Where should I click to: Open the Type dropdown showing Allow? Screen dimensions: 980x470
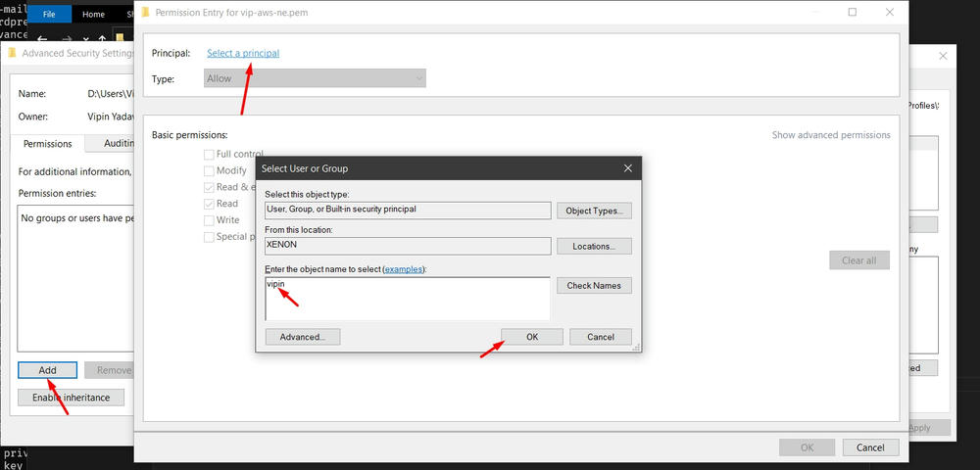tap(315, 78)
